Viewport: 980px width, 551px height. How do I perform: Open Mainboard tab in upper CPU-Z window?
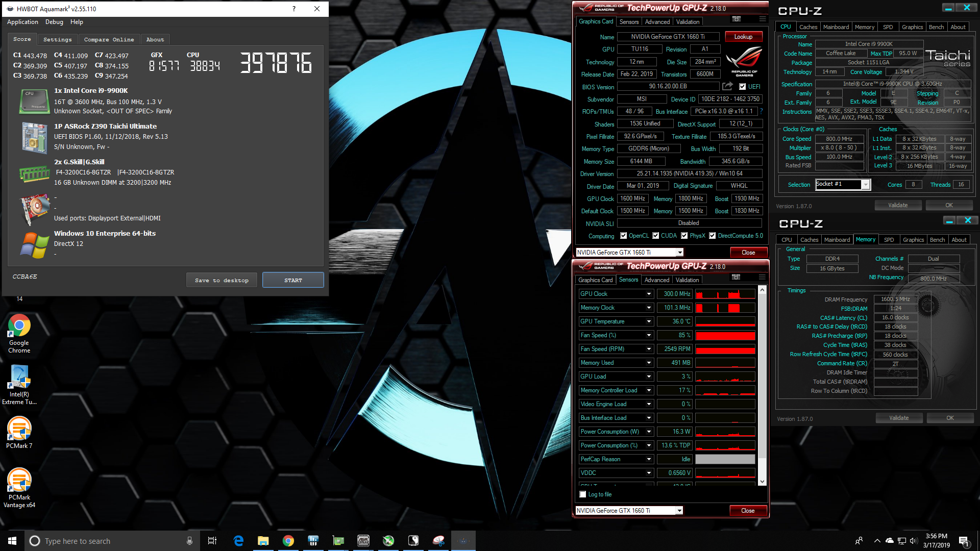836,27
